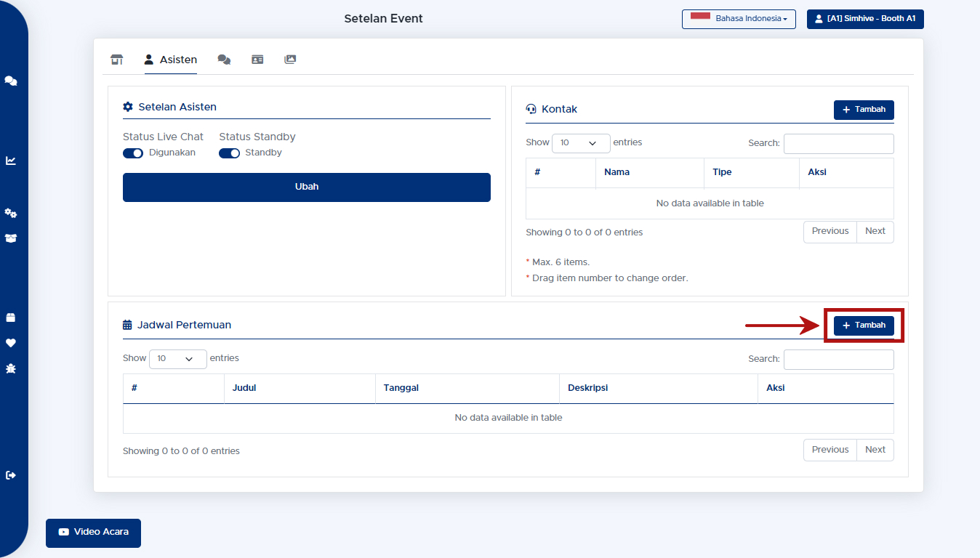This screenshot has width=980, height=558.
Task: Click 'Showing 0 to 0 of 0 entries' under Kontak
Action: click(585, 232)
